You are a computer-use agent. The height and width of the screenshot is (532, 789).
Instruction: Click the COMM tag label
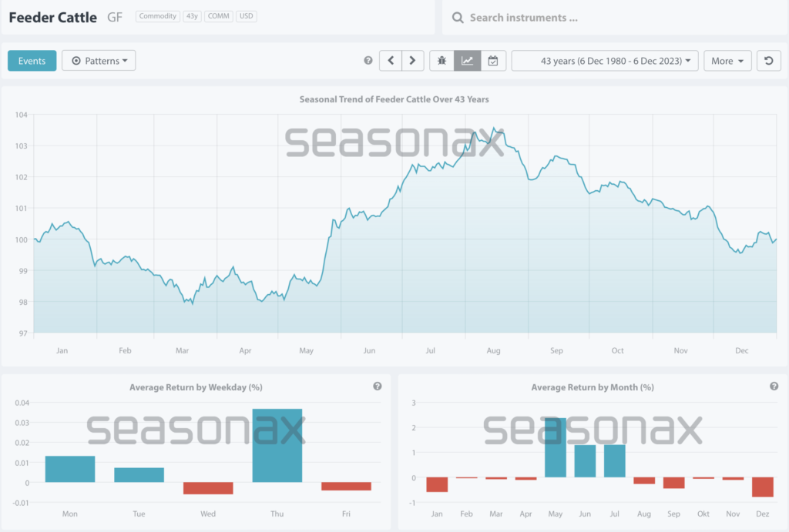point(218,16)
